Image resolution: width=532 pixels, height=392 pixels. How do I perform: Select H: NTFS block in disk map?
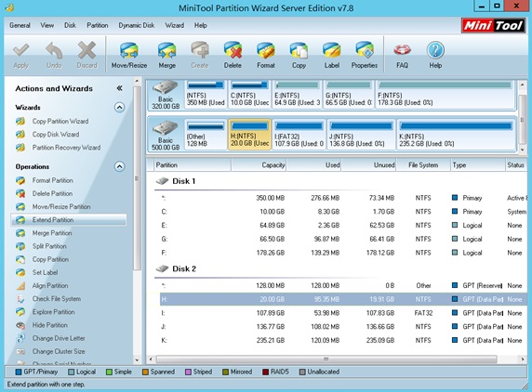click(x=249, y=134)
